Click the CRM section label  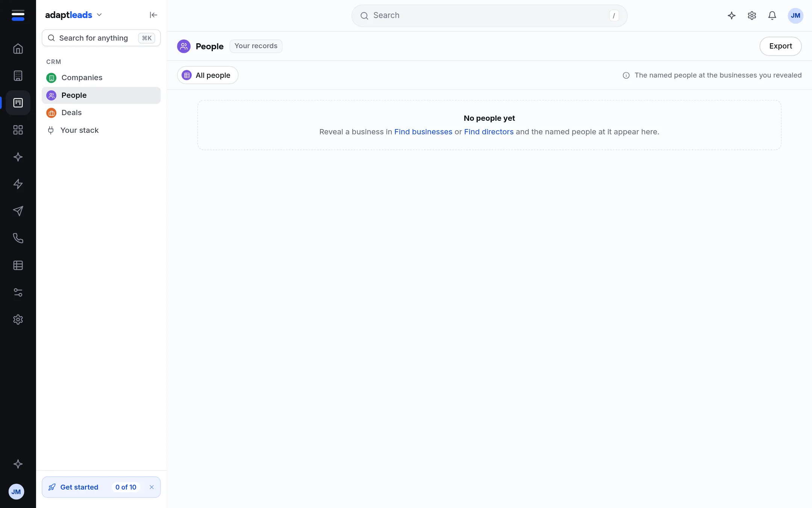[53, 62]
